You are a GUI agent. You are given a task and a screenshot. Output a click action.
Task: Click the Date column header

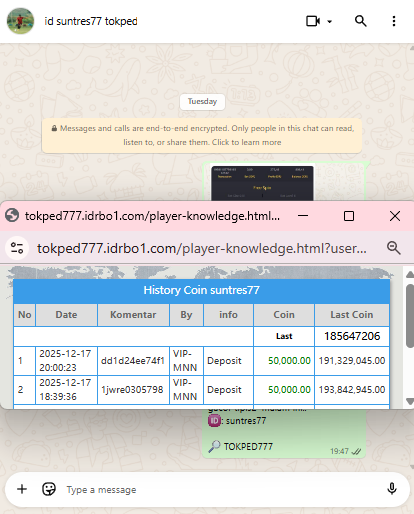click(x=66, y=315)
